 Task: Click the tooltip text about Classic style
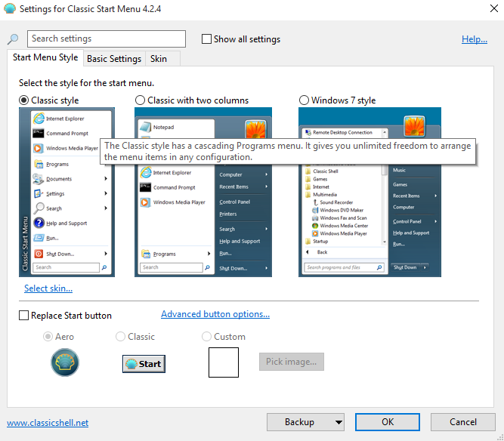pos(287,151)
